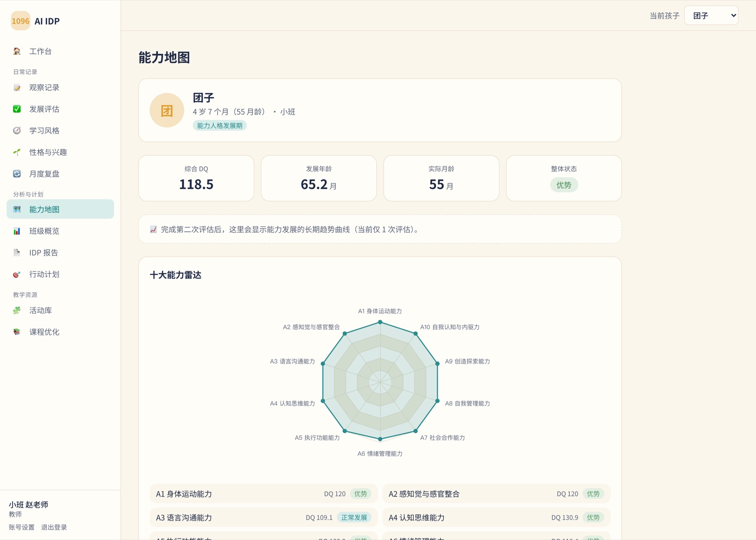Click the 行动计划 target icon

point(17,274)
